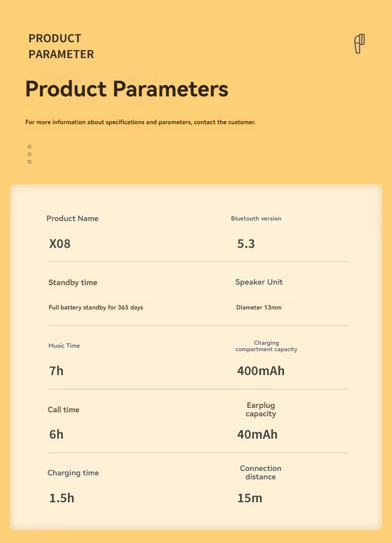Click the "Earplug capacity" label
The width and height of the screenshot is (392, 543).
coord(261,410)
